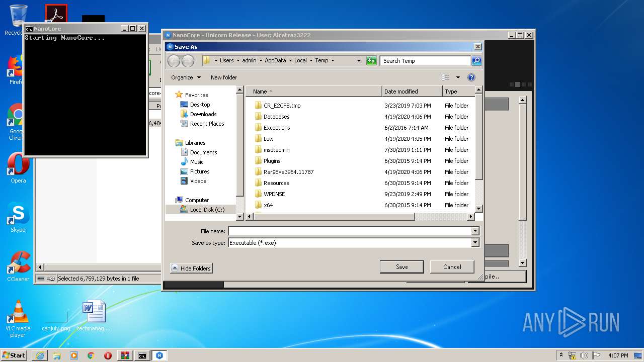Open the Pictures library
Viewport: 644px width, 362px height.
pyautogui.click(x=195, y=171)
